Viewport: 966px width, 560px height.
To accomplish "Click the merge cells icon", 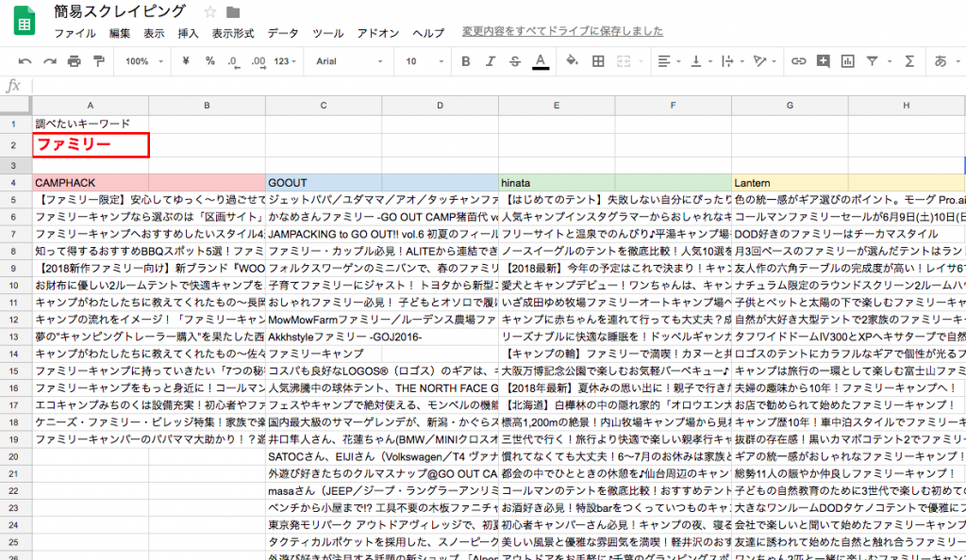I will [x=624, y=61].
